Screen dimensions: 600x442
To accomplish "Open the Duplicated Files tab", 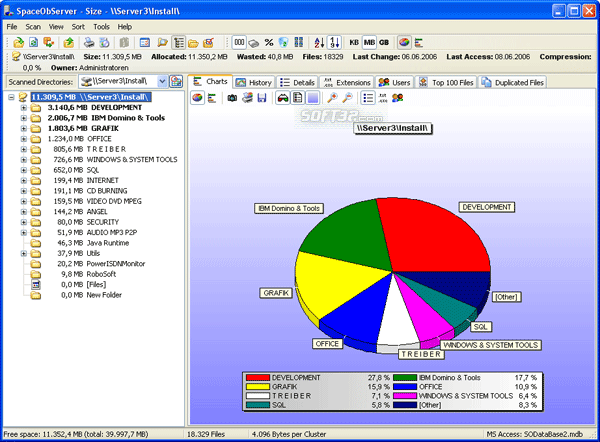I will (x=512, y=82).
